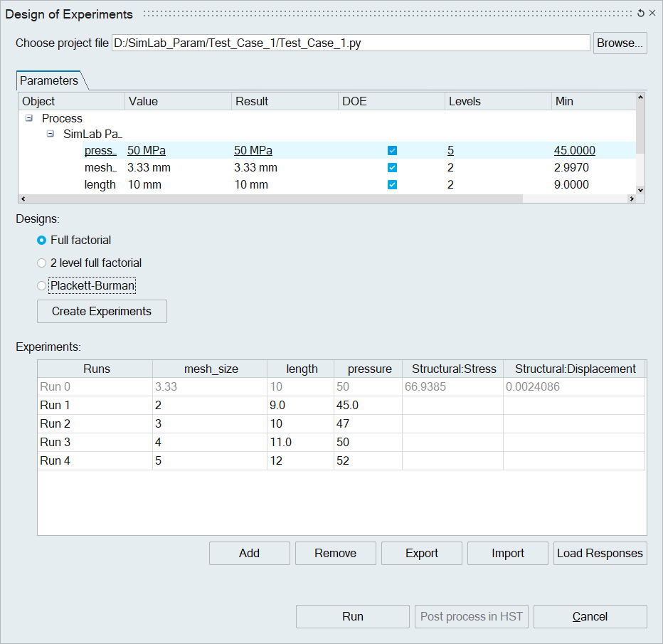663x644 pixels.
Task: Click the Levels value for pressure
Action: (x=451, y=151)
